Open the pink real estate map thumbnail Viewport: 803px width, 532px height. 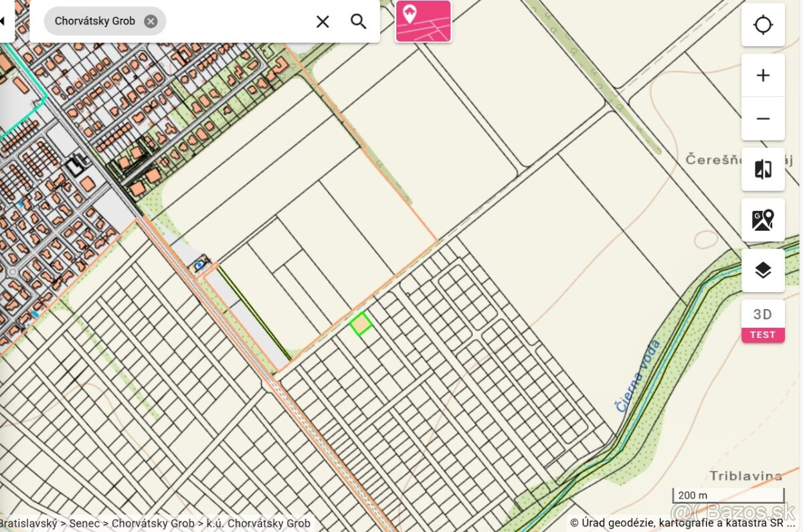pos(423,21)
